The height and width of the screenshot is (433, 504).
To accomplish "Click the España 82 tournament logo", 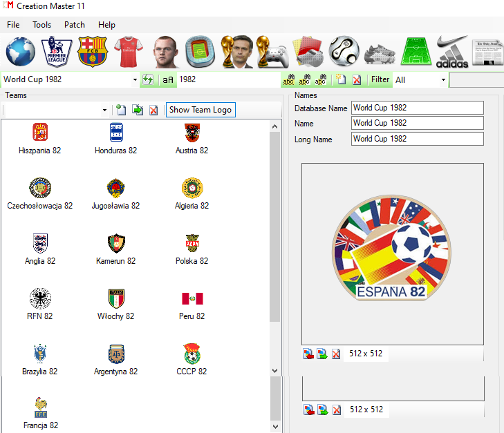I will click(391, 248).
